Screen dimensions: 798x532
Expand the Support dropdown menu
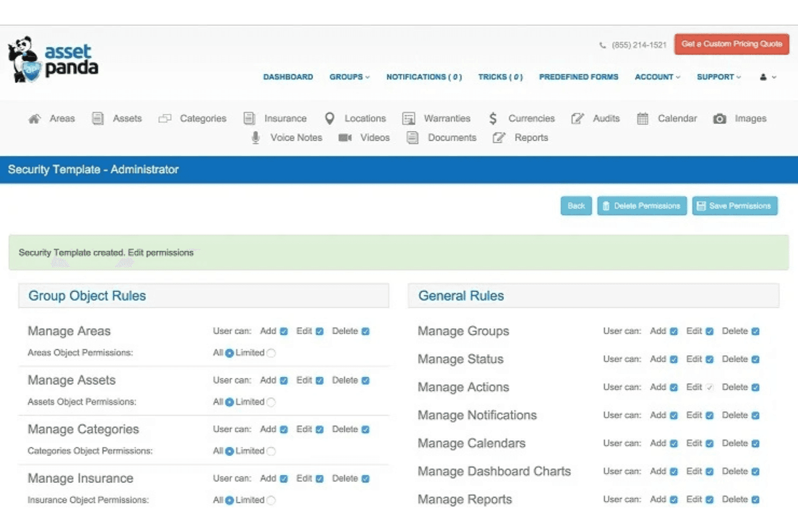(x=719, y=77)
